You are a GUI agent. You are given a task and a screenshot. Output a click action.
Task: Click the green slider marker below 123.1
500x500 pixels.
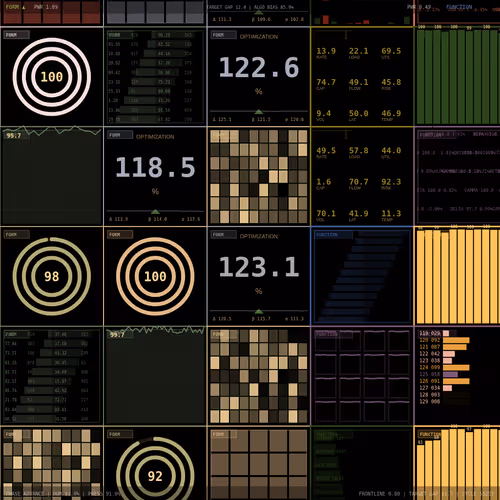259,311
